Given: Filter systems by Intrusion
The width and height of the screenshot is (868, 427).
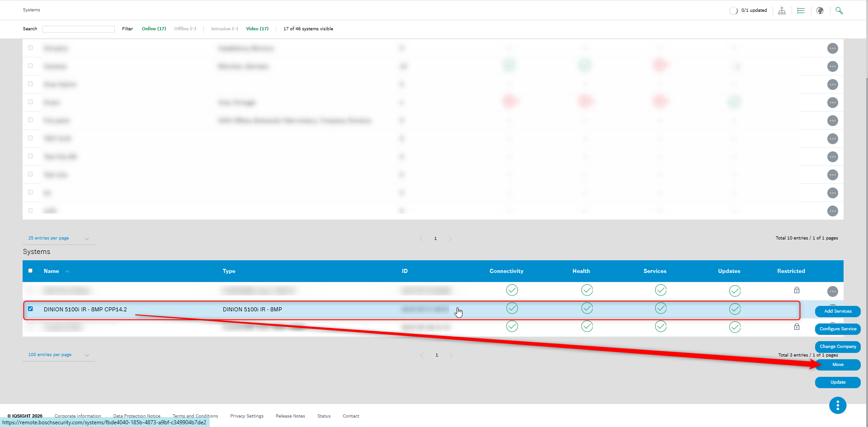Looking at the screenshot, I should tap(224, 29).
